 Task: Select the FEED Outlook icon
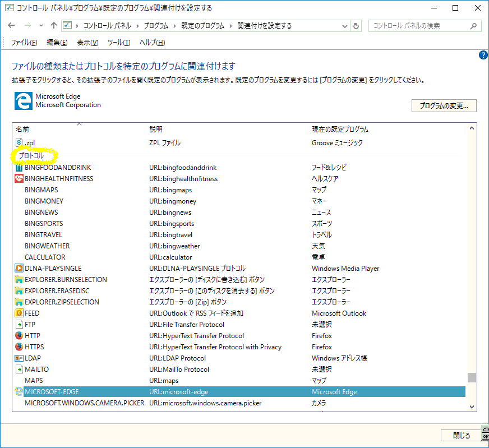coord(19,313)
